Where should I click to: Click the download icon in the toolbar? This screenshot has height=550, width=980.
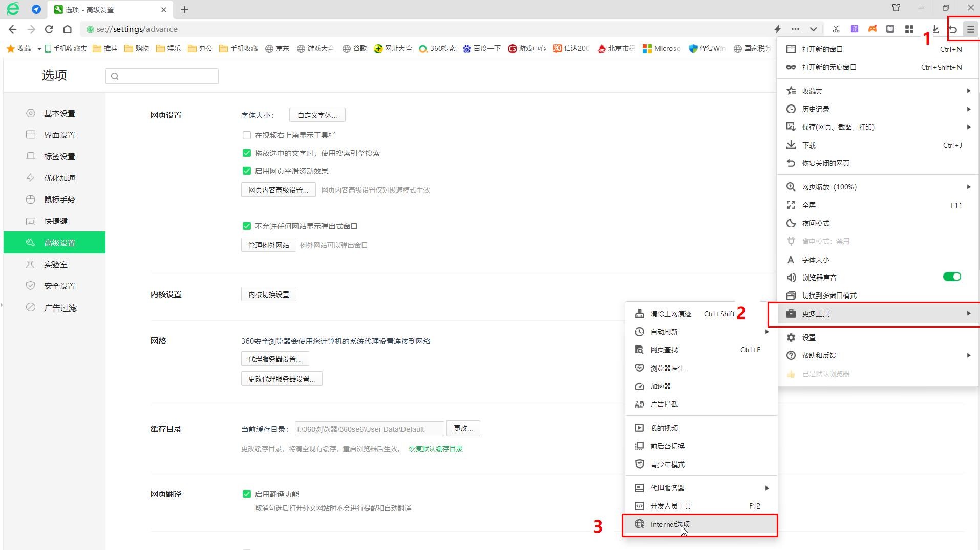935,29
